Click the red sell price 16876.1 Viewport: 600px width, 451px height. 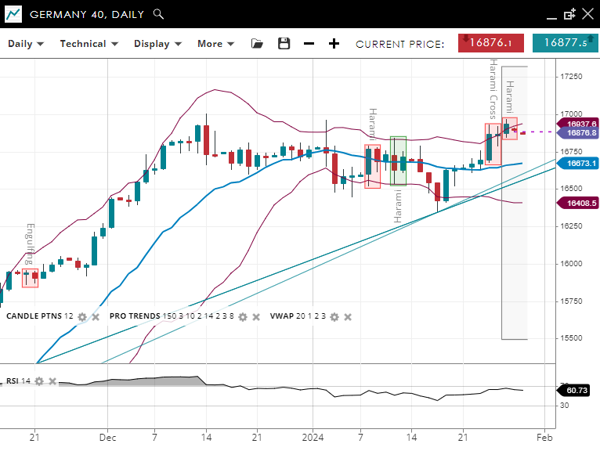[x=491, y=43]
